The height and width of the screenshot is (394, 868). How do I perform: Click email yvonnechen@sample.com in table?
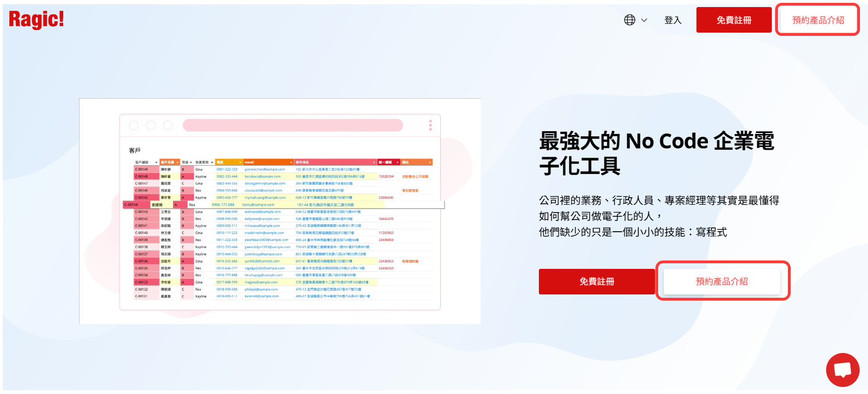265,169
